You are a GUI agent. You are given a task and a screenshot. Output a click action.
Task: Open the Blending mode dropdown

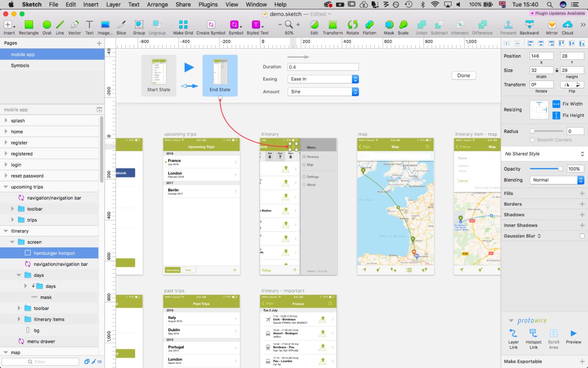(x=557, y=180)
